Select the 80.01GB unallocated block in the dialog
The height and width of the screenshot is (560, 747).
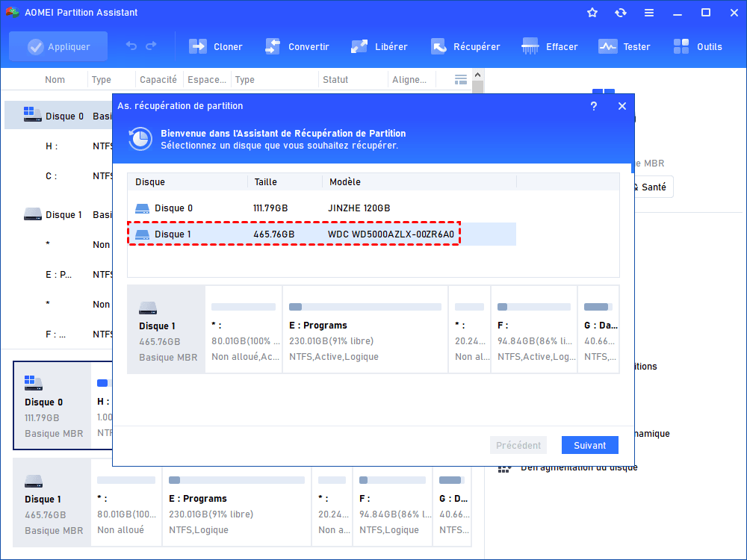click(x=244, y=329)
